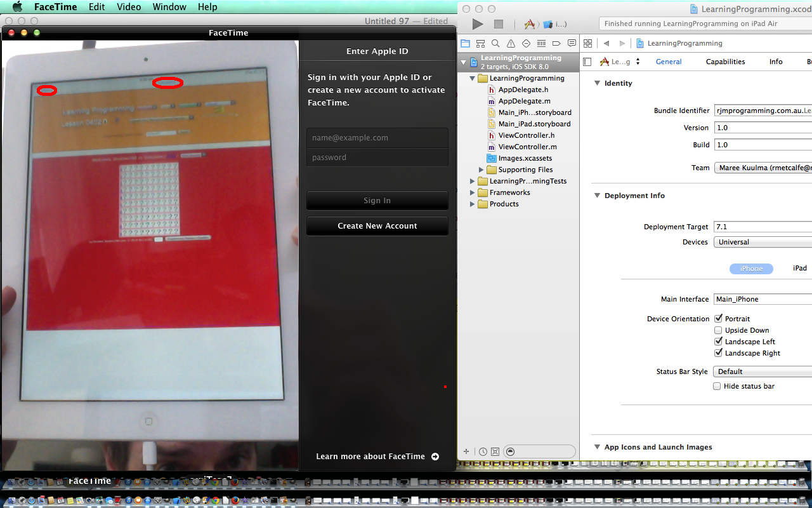Open the Main_iPh...storyboard file
This screenshot has width=812, height=508.
(529, 112)
